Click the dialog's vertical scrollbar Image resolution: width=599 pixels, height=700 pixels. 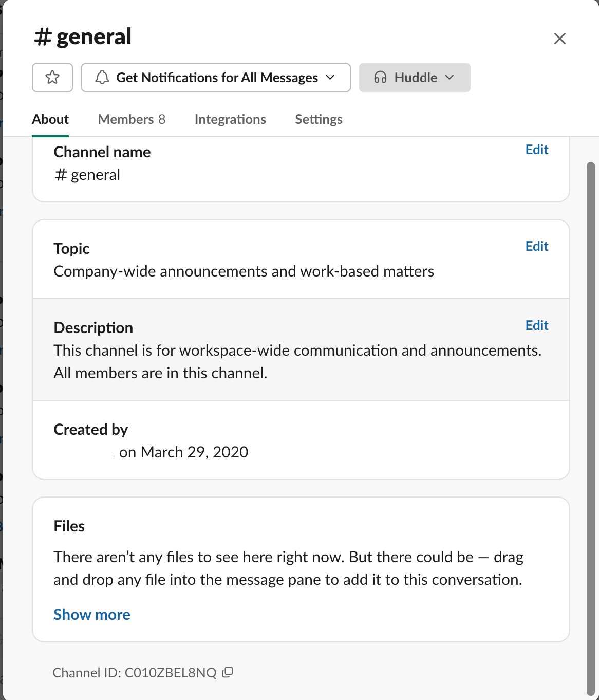point(590,429)
